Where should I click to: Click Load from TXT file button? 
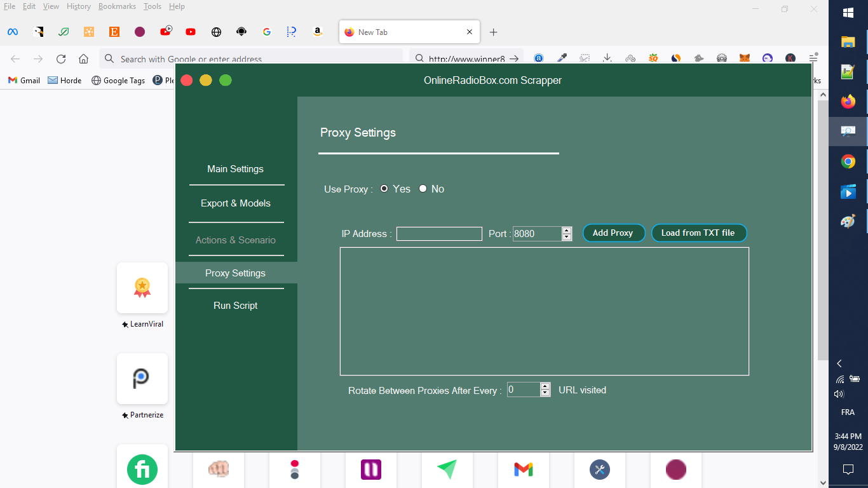pos(699,233)
